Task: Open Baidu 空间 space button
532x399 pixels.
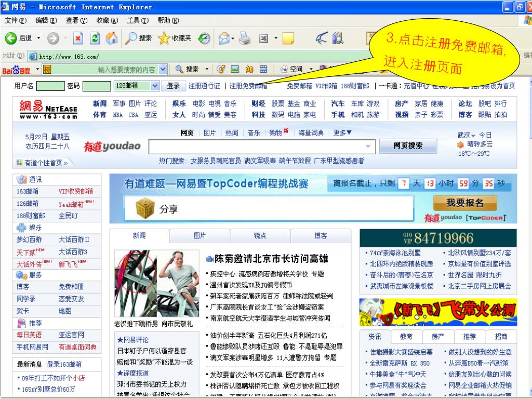Action: [x=292, y=69]
